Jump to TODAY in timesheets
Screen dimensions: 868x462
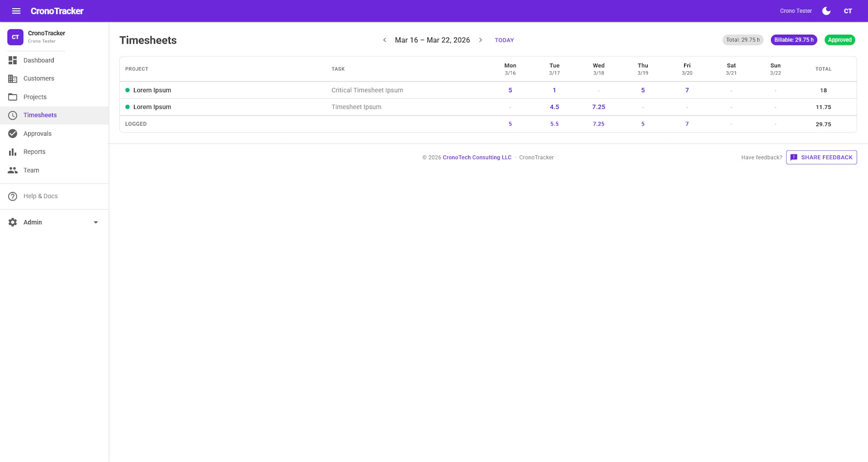point(504,40)
